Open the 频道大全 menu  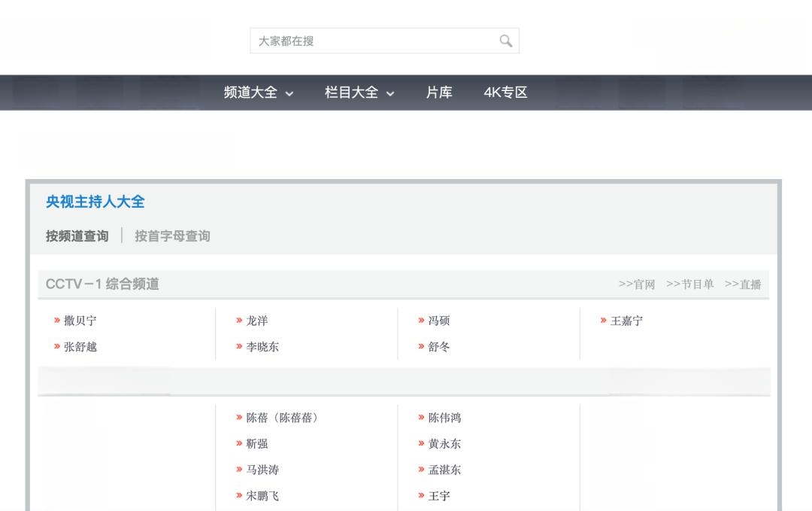point(250,93)
